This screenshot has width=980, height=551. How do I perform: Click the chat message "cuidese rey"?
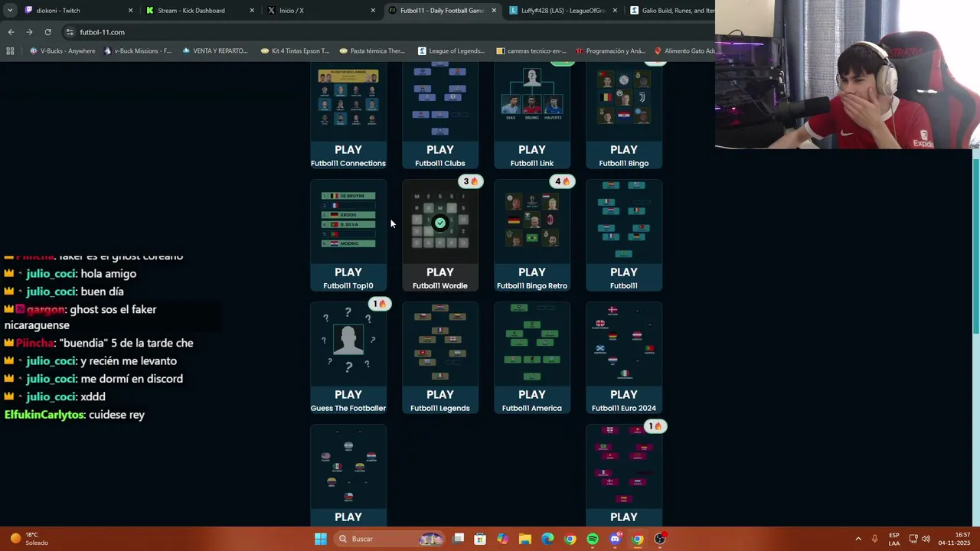[x=116, y=415]
